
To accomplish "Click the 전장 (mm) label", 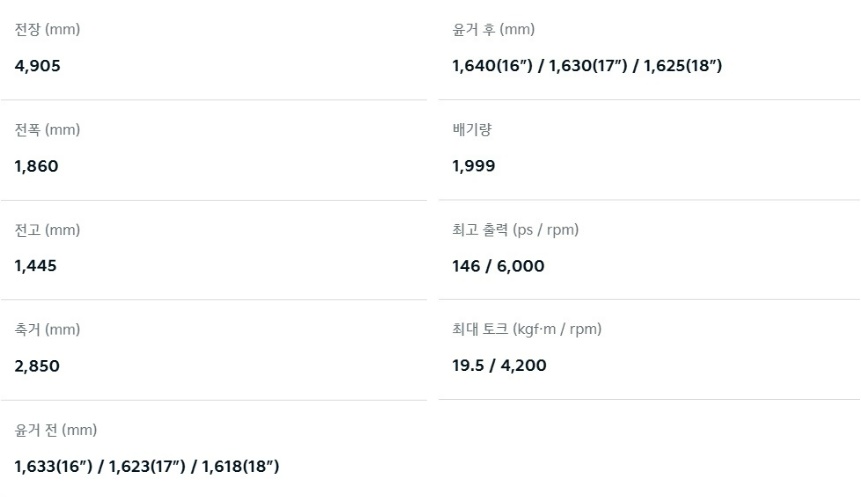I will click(47, 30).
